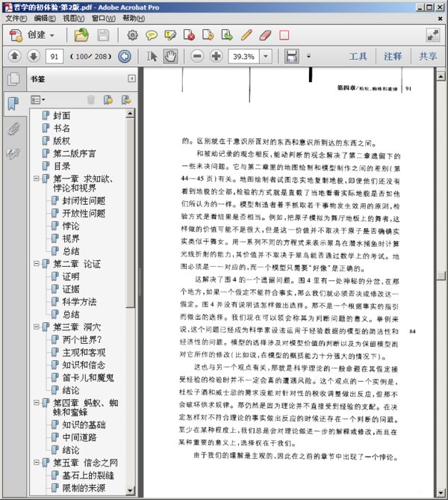Open the attachments paperclip panel
The image size is (448, 500).
point(13,129)
